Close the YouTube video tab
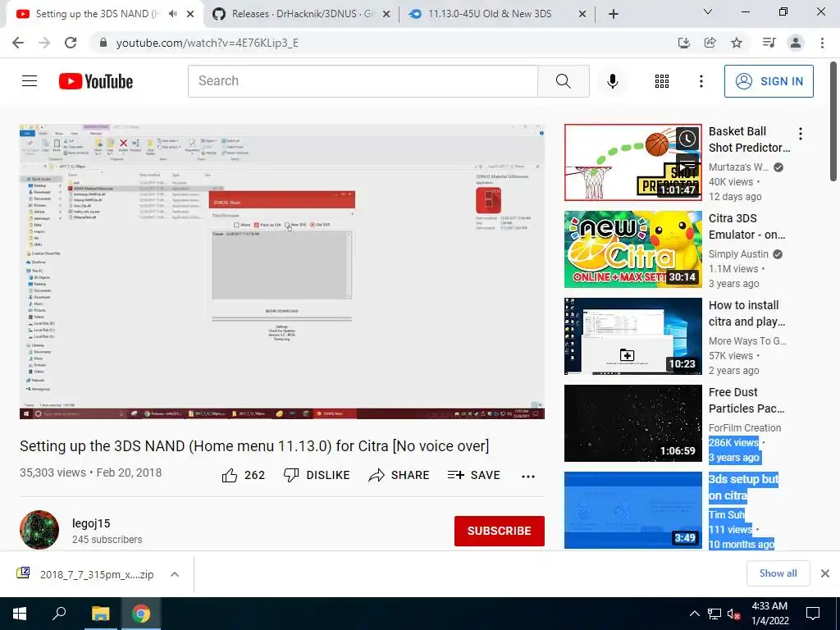This screenshot has height=630, width=840. (x=190, y=15)
